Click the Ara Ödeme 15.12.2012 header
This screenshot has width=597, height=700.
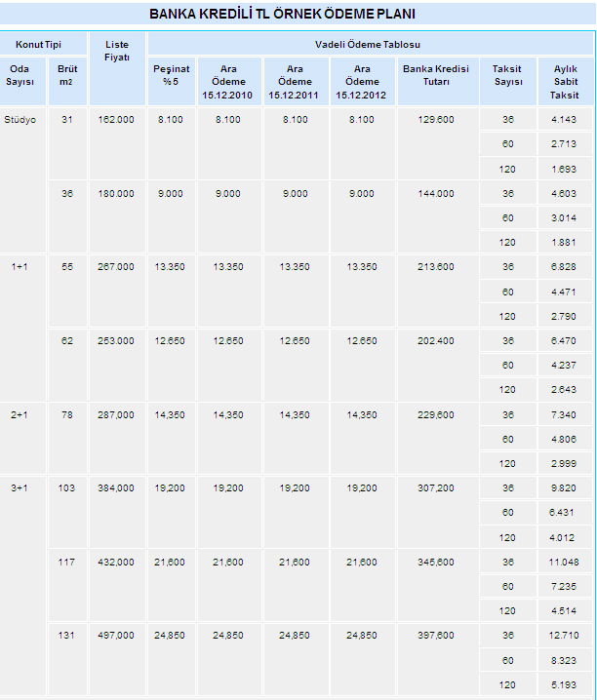tap(361, 82)
